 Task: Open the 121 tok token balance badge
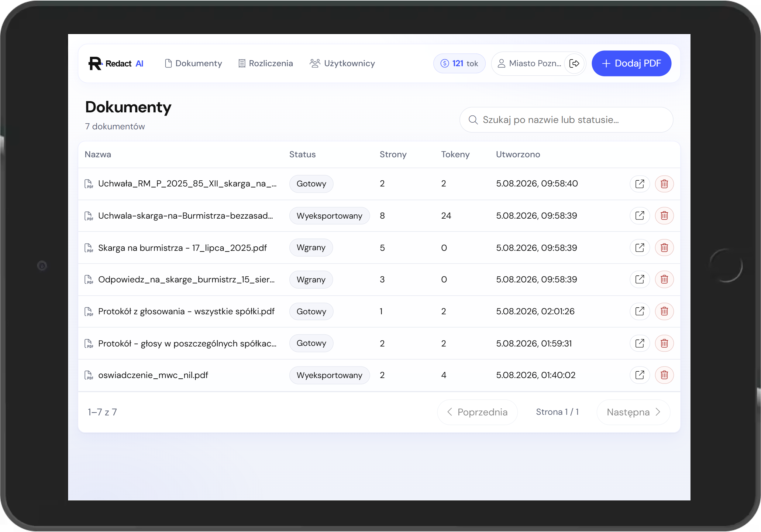click(459, 63)
